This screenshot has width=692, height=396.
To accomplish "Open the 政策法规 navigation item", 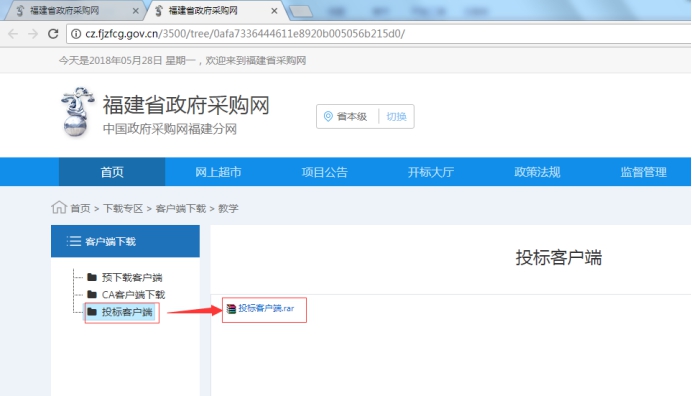I will pyautogui.click(x=537, y=172).
